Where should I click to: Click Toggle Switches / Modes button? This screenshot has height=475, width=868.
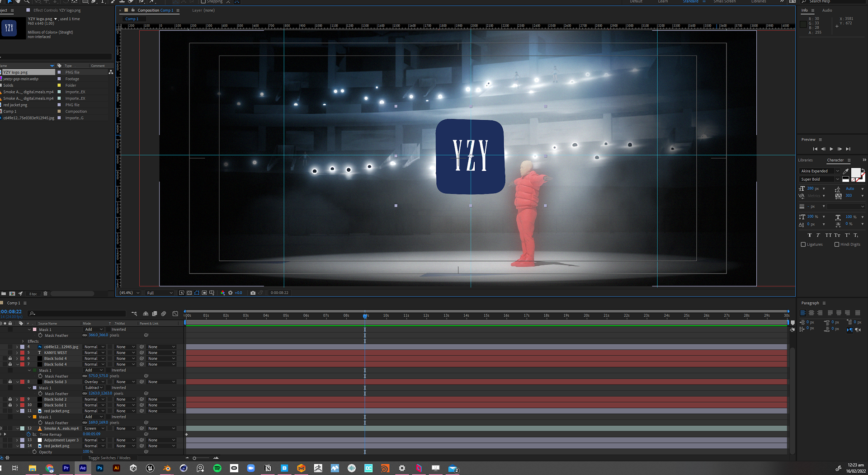[109, 458]
